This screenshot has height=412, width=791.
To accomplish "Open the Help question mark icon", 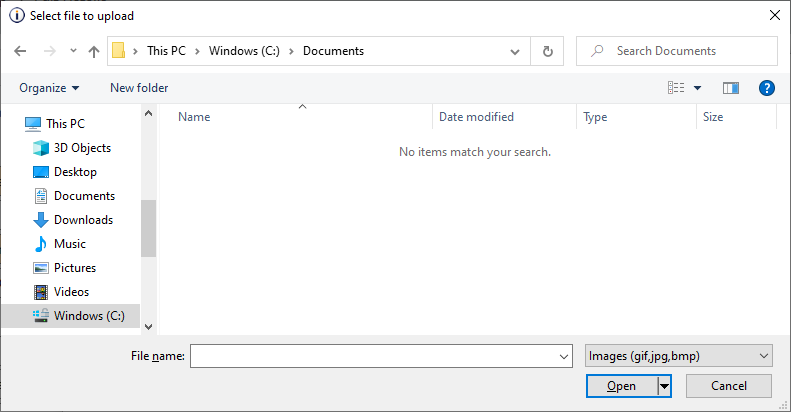I will pyautogui.click(x=767, y=88).
